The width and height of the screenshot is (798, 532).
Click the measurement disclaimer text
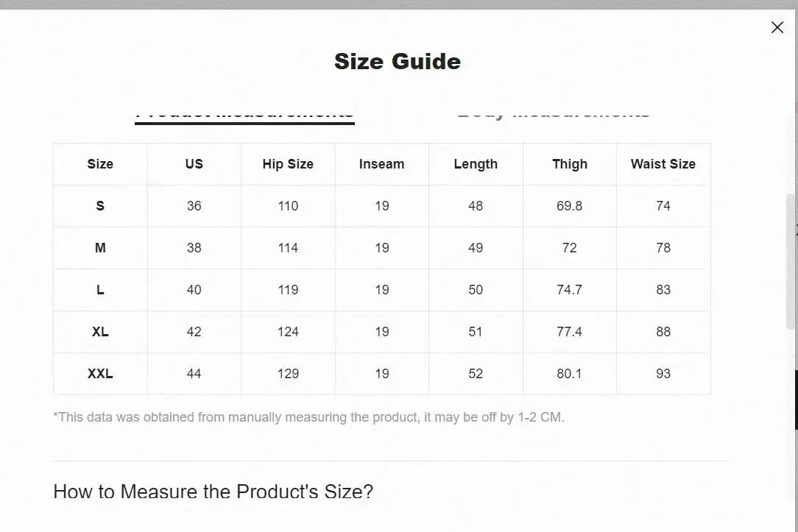pyautogui.click(x=308, y=416)
